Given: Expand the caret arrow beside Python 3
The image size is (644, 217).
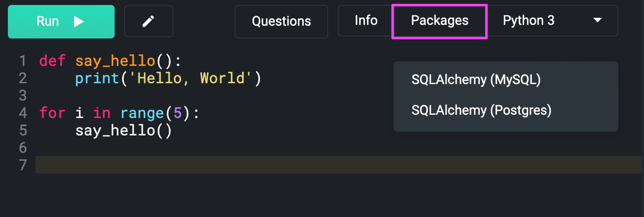Looking at the screenshot, I should point(597,20).
